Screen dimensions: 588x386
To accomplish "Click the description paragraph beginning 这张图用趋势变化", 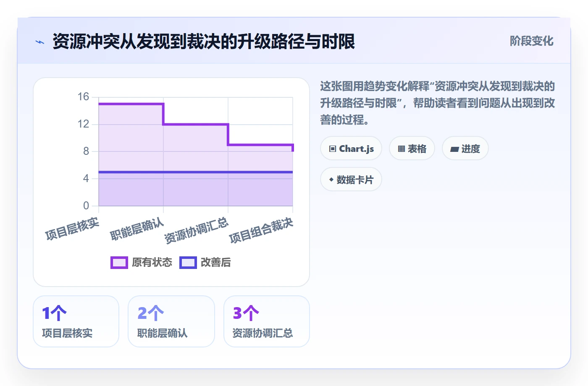I will (437, 103).
